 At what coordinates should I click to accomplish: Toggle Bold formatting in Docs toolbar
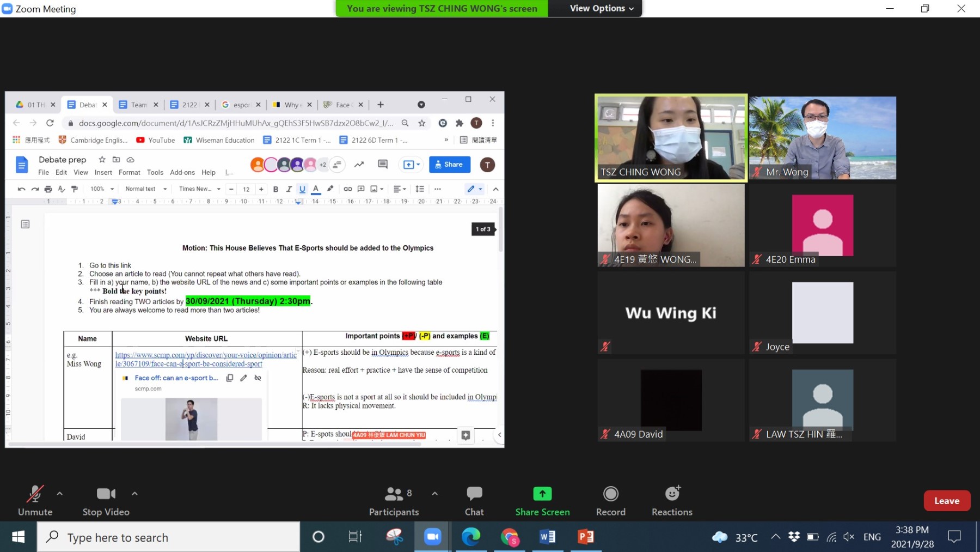(x=276, y=189)
